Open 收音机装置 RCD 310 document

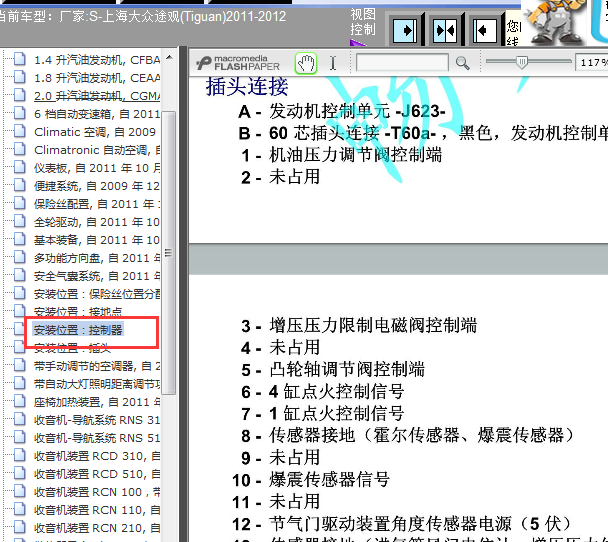[97, 456]
